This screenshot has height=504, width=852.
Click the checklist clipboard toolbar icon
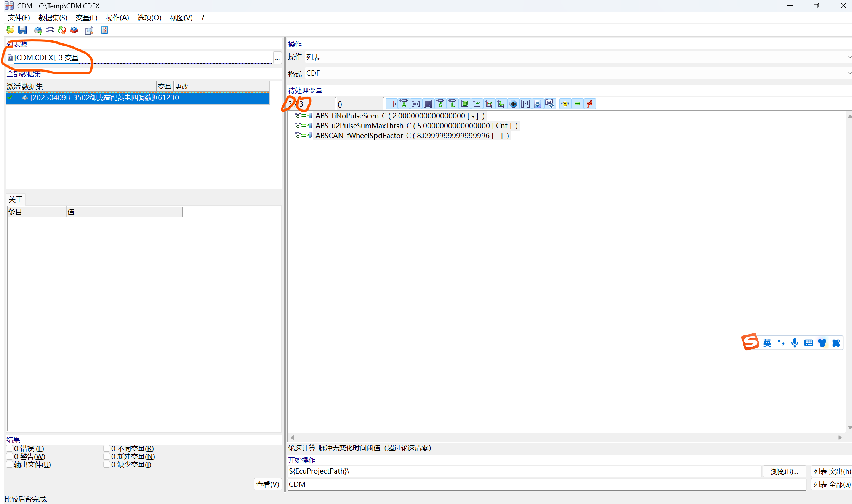tap(105, 30)
